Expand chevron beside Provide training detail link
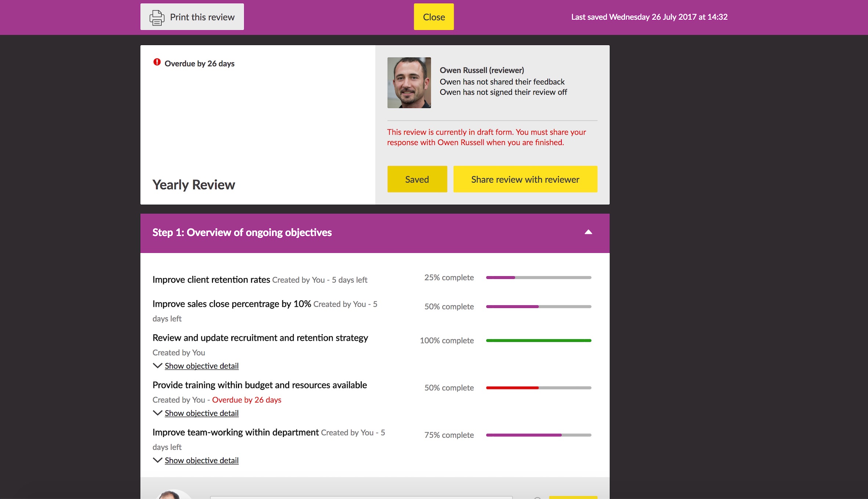Image resolution: width=868 pixels, height=499 pixels. click(158, 413)
